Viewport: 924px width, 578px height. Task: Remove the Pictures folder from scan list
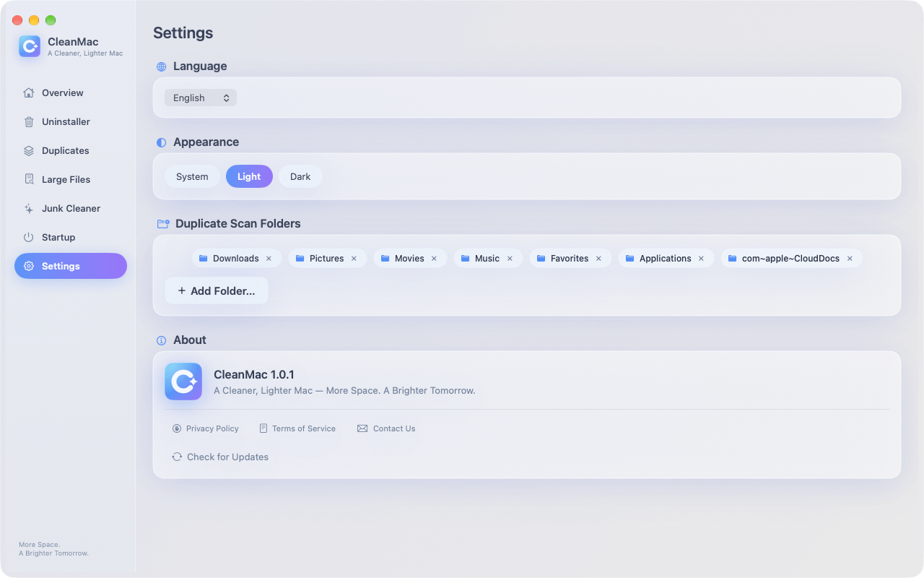[x=354, y=259]
